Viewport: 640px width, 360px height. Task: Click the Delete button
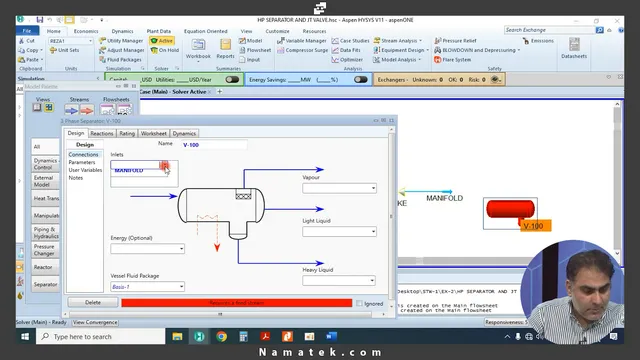[x=93, y=302]
